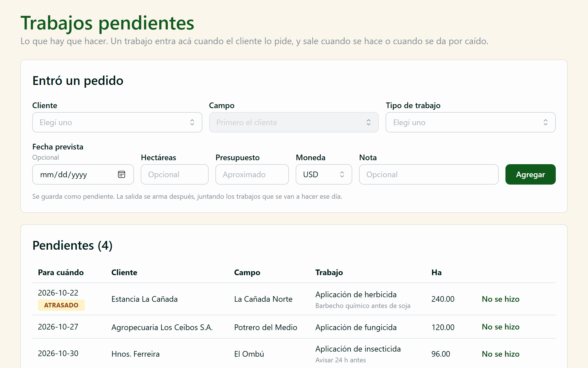Click the Trabajos pendientes page title

(x=107, y=23)
